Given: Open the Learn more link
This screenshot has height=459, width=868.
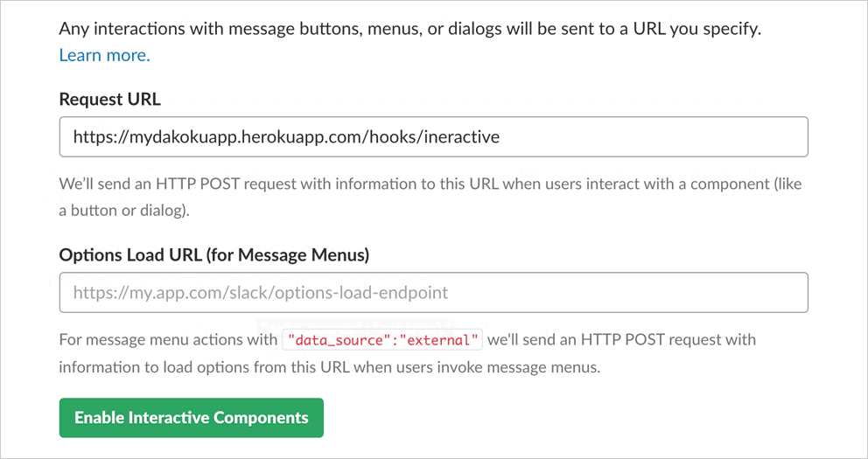Looking at the screenshot, I should point(104,55).
